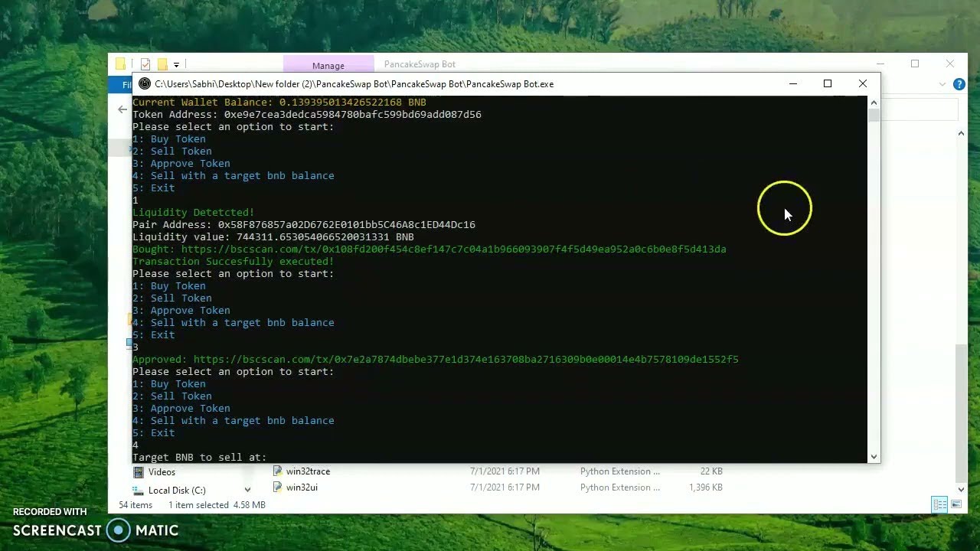Click the Liquidity value line
This screenshot has width=980, height=551.
(273, 237)
